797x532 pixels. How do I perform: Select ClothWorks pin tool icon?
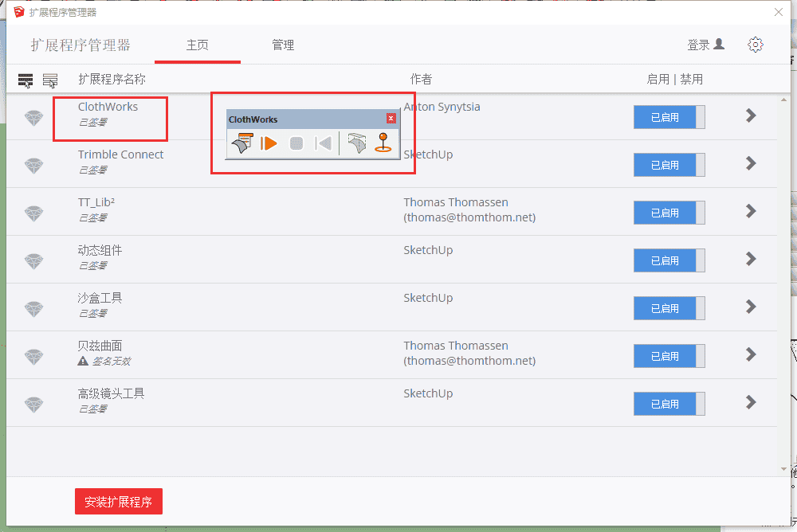[383, 143]
